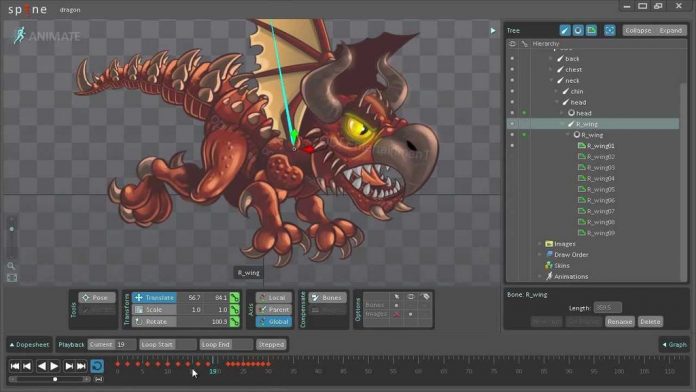Image resolution: width=696 pixels, height=392 pixels.
Task: Click the Bones compensate button
Action: pyautogui.click(x=328, y=297)
